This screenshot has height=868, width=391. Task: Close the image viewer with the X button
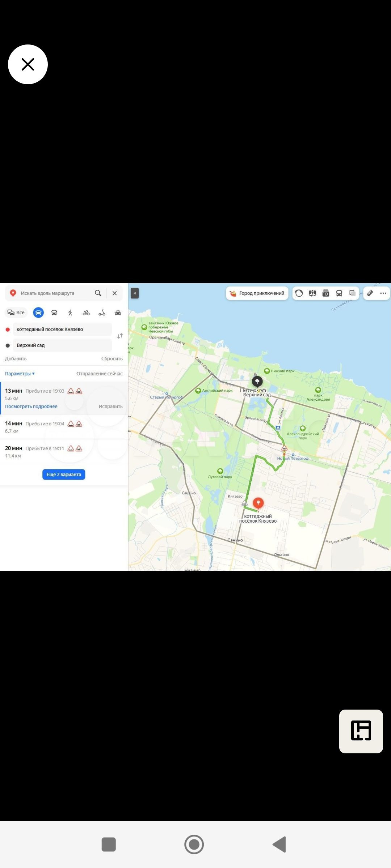click(x=28, y=64)
